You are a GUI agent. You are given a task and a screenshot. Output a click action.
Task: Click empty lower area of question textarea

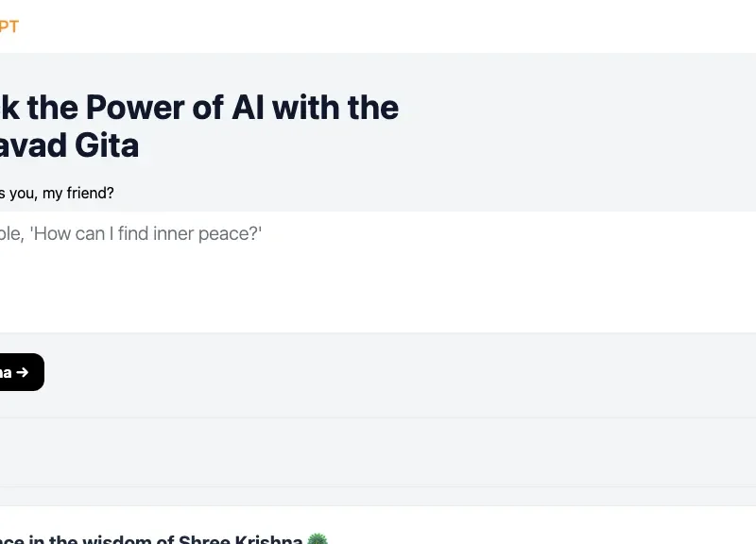pyautogui.click(x=378, y=294)
